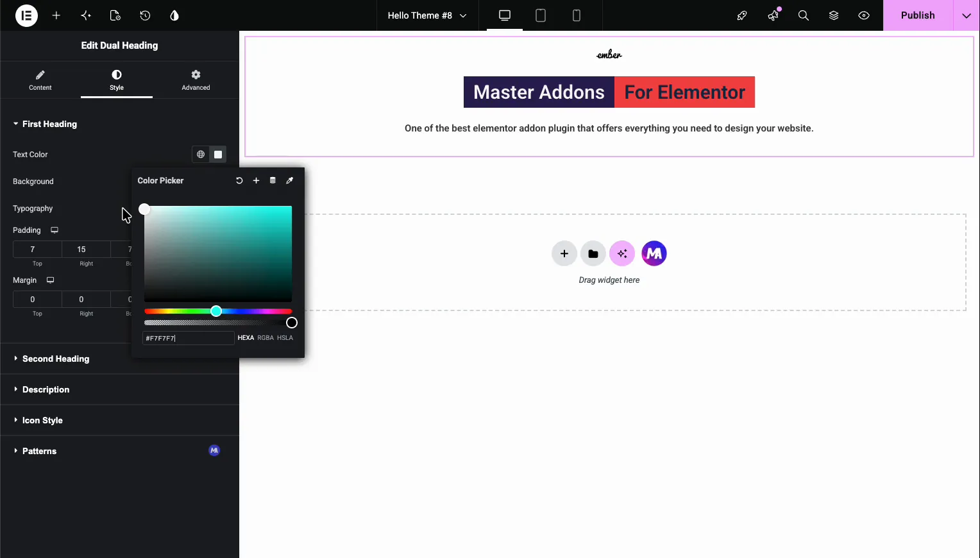Open the color swatches list icon
The height and width of the screenshot is (558, 980).
[273, 181]
